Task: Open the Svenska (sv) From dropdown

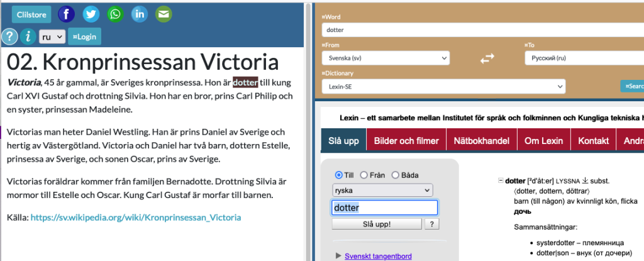Action: (386, 58)
